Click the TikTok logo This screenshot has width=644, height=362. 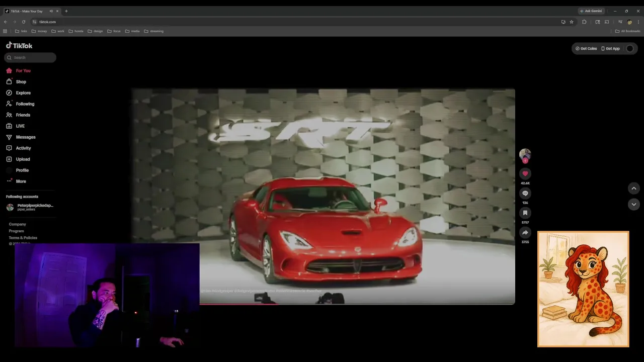tap(19, 45)
